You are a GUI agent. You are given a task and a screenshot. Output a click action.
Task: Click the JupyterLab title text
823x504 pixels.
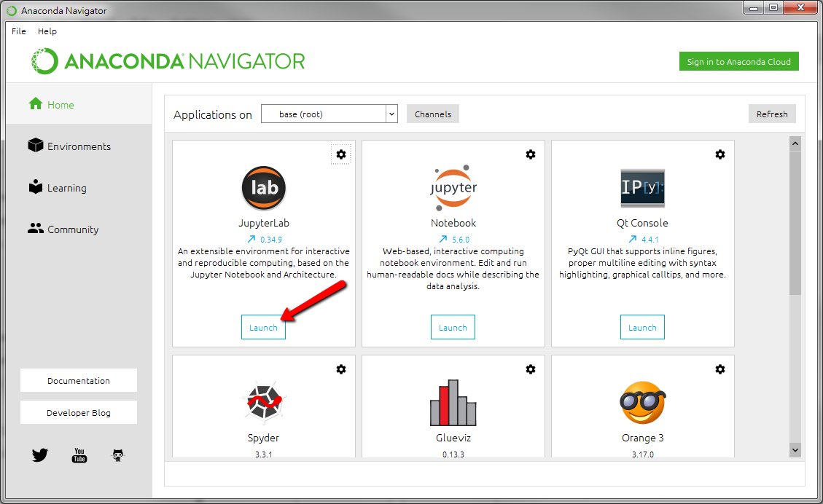(x=263, y=224)
